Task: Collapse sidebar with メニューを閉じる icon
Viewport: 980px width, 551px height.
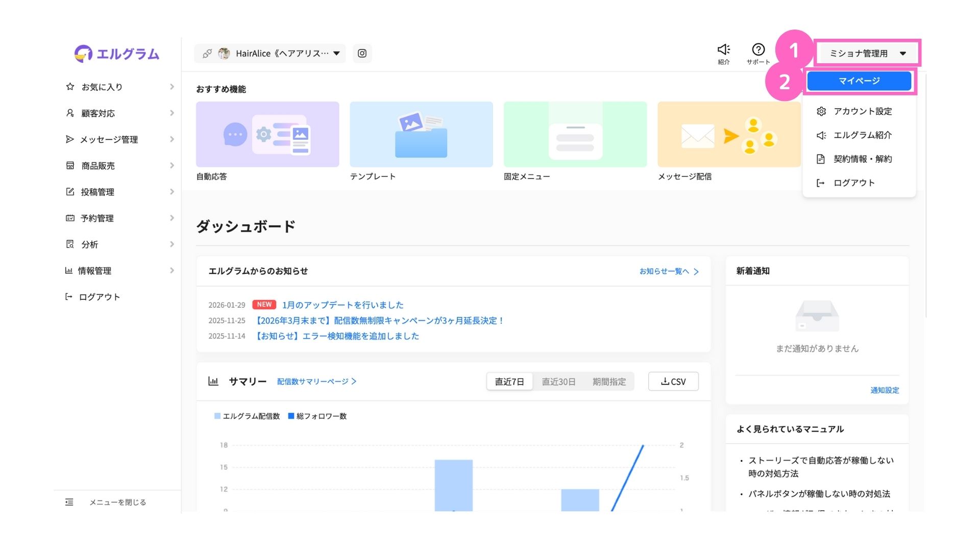Action: 69,502
